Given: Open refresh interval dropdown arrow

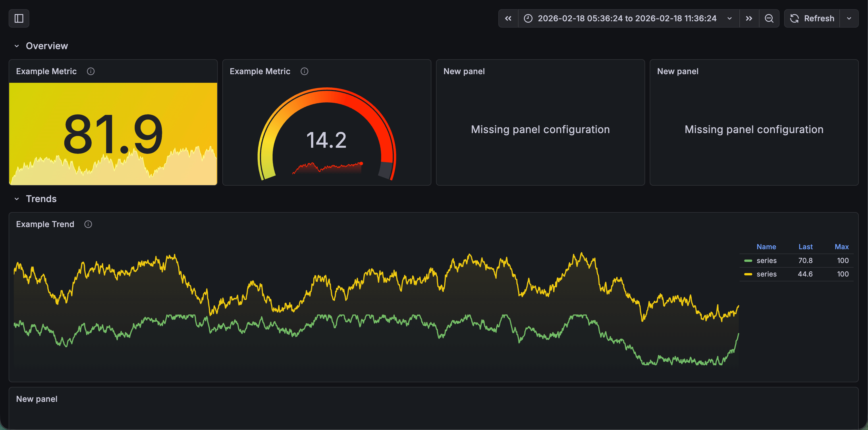Looking at the screenshot, I should pyautogui.click(x=849, y=18).
